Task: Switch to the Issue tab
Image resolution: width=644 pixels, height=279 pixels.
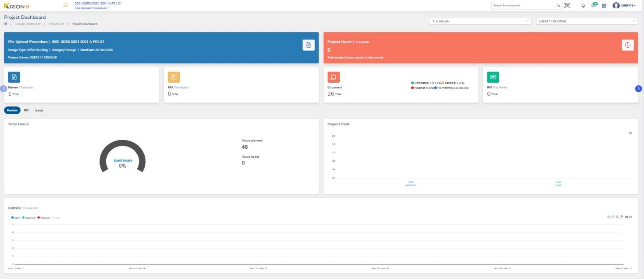Action: (39, 110)
